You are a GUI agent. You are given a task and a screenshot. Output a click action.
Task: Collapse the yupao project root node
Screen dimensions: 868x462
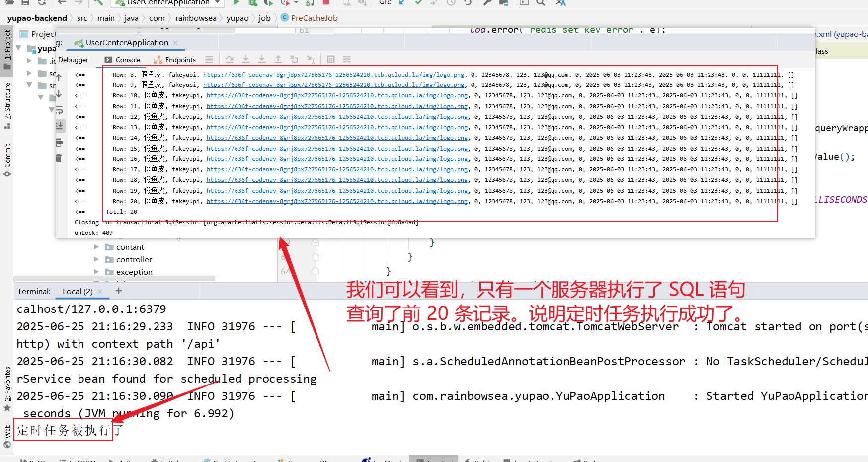pos(19,48)
